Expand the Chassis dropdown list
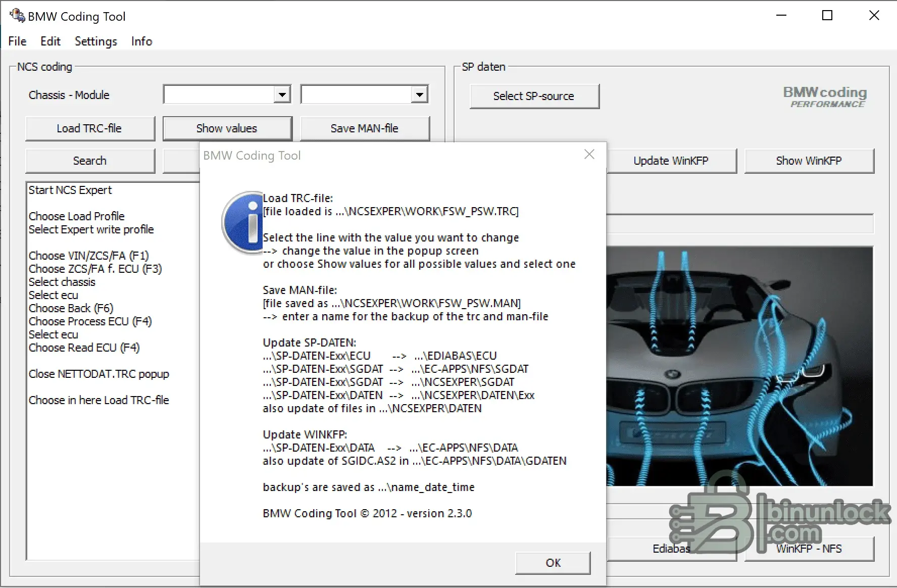 [x=282, y=94]
